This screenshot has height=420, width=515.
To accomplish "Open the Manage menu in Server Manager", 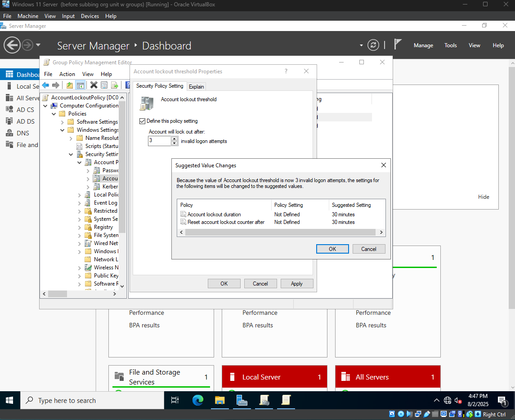I will pos(423,45).
